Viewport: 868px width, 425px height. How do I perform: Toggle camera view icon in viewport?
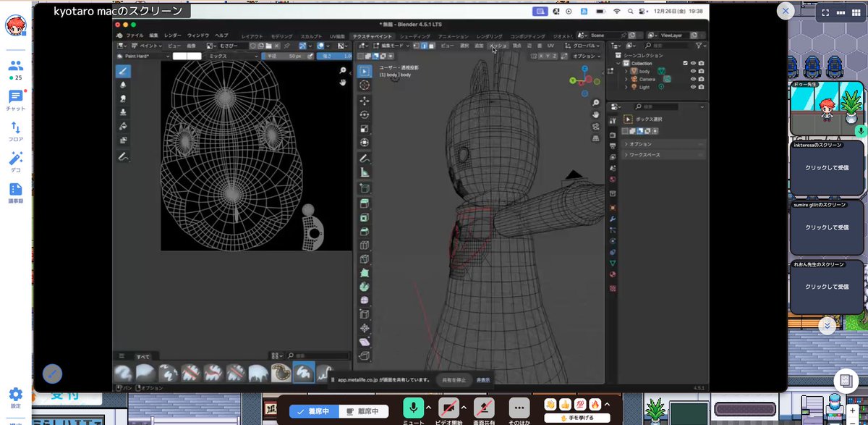coord(595,125)
